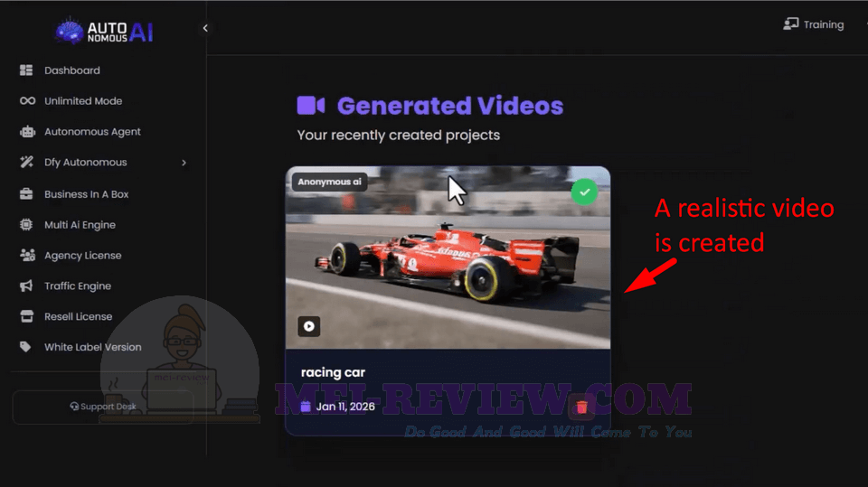Go to White Label Version
868x487 pixels.
point(93,347)
